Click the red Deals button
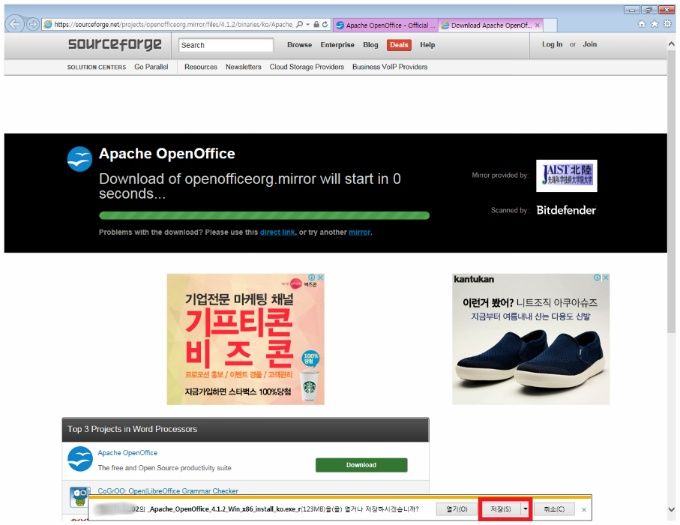 tap(399, 45)
